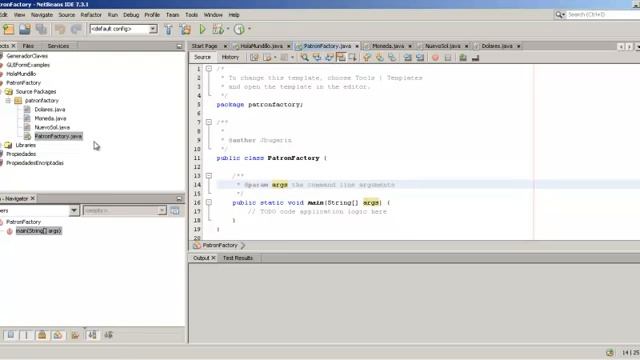
Task: Click the Shift Line Left editor icon
Action: point(407,58)
